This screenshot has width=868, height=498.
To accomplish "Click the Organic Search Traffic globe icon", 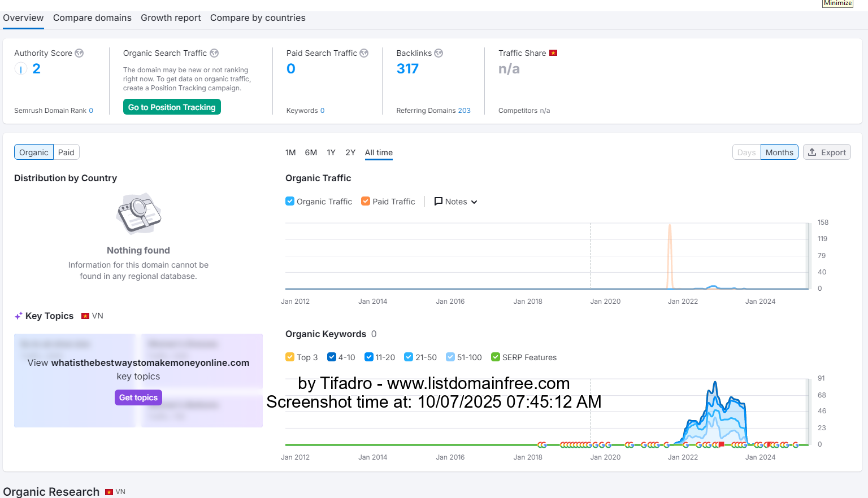I will point(214,53).
